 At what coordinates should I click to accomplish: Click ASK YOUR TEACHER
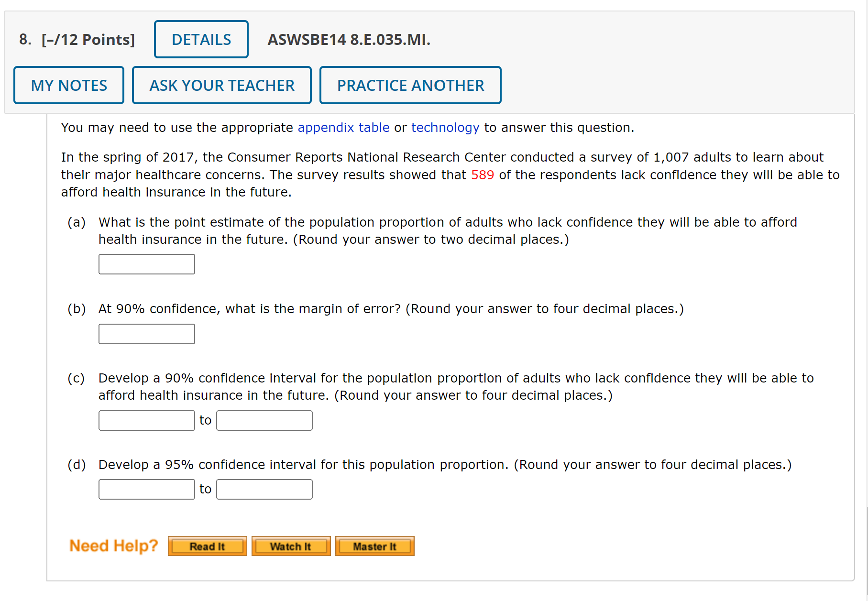221,85
